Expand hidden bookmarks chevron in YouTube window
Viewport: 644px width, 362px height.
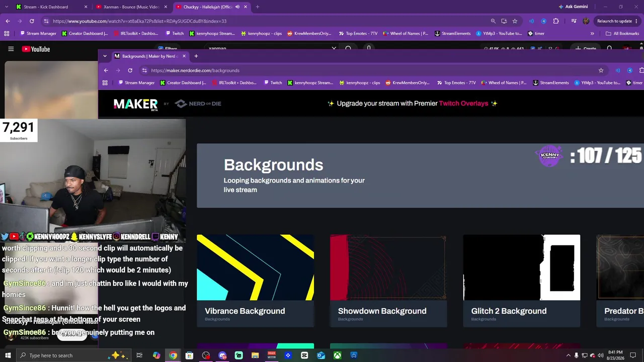click(592, 34)
